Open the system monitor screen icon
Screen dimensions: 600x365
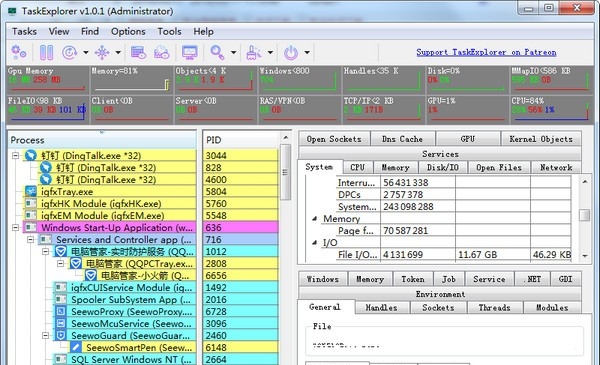tap(190, 52)
